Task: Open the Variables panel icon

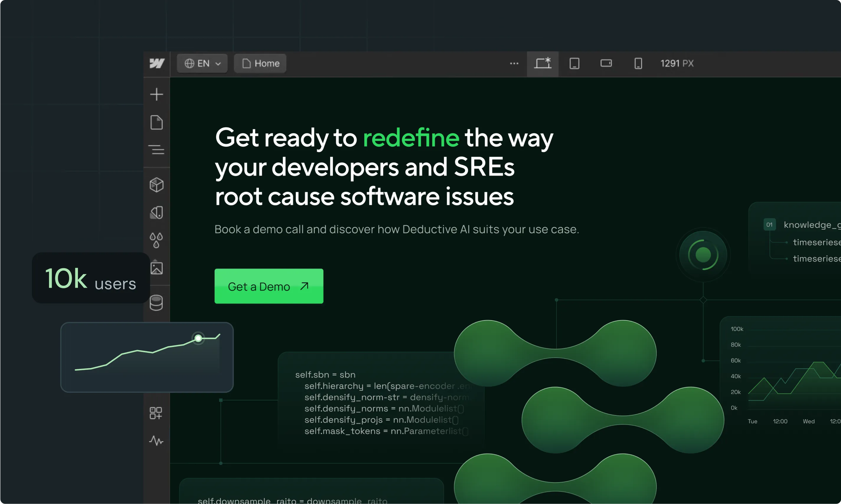Action: coord(156,212)
